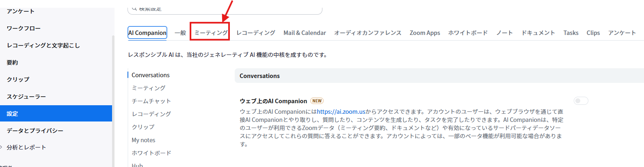Click the 検索設定 search field
This screenshot has height=167, width=644.
pyautogui.click(x=227, y=9)
